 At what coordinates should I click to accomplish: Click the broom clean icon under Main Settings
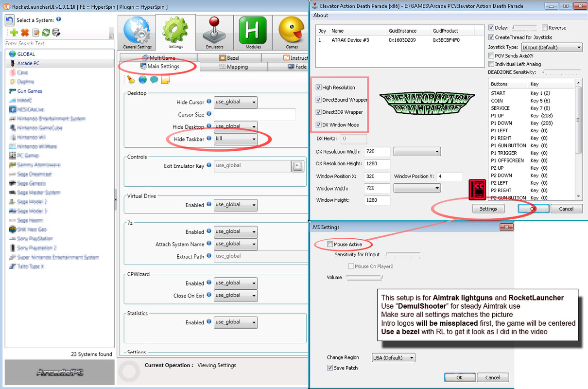131,79
